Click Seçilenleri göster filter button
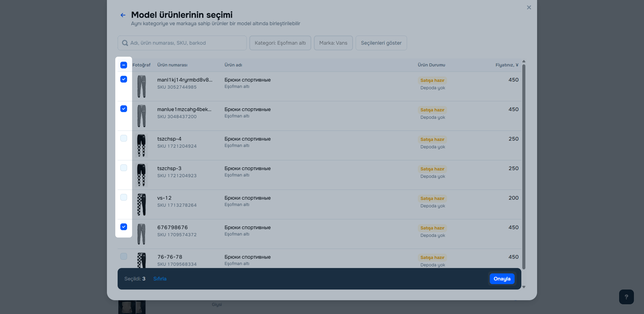Viewport: 644px width, 314px height. pos(381,43)
